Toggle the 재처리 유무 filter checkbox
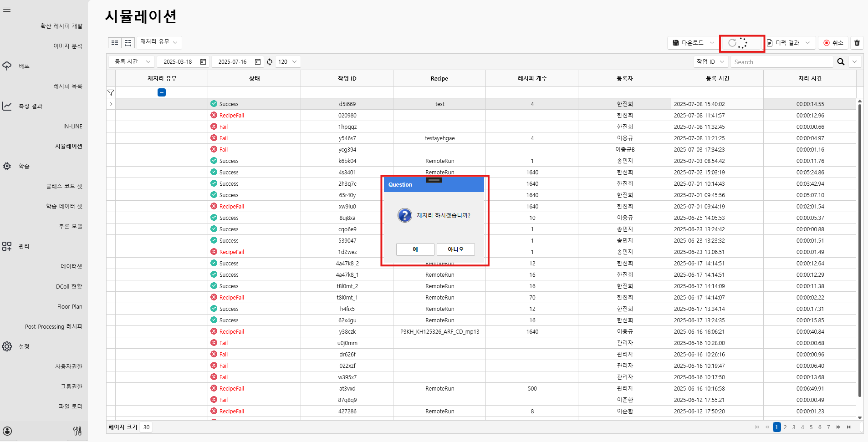 point(162,92)
